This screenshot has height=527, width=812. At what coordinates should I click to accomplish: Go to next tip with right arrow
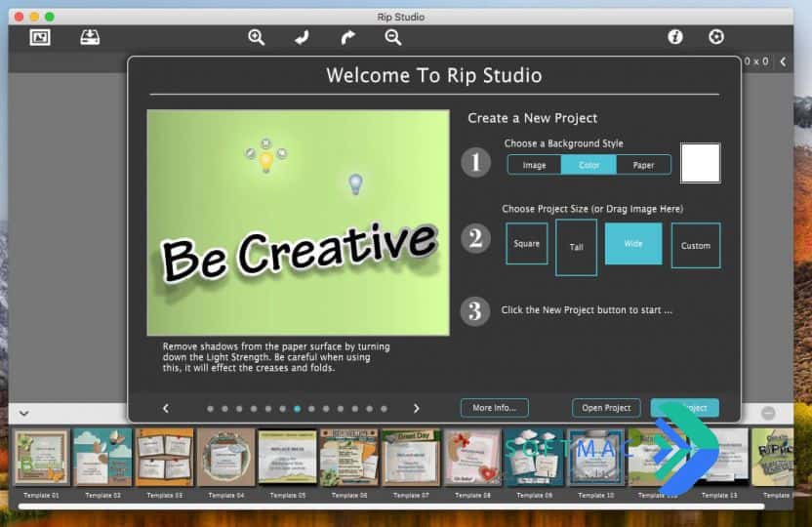click(417, 409)
